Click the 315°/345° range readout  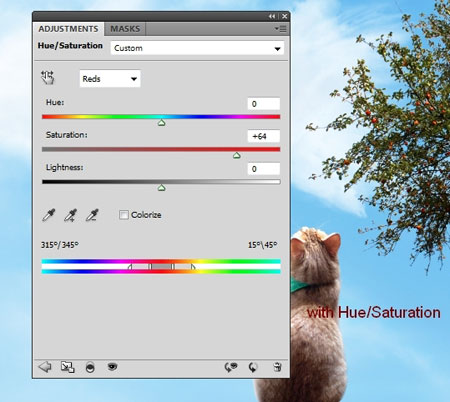[x=60, y=245]
